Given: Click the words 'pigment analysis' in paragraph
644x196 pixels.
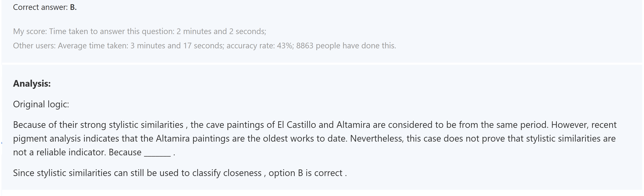Looking at the screenshot, I should pos(47,139).
